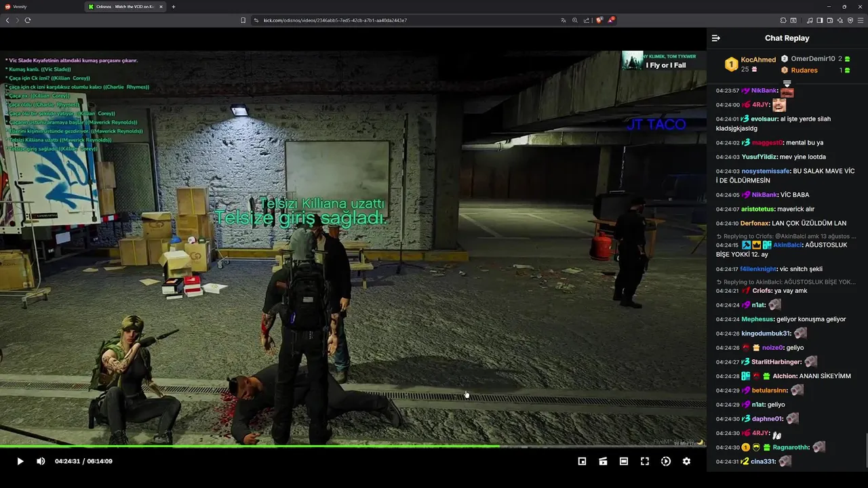The image size is (868, 488).
Task: Go back in browser history
Action: (x=7, y=20)
